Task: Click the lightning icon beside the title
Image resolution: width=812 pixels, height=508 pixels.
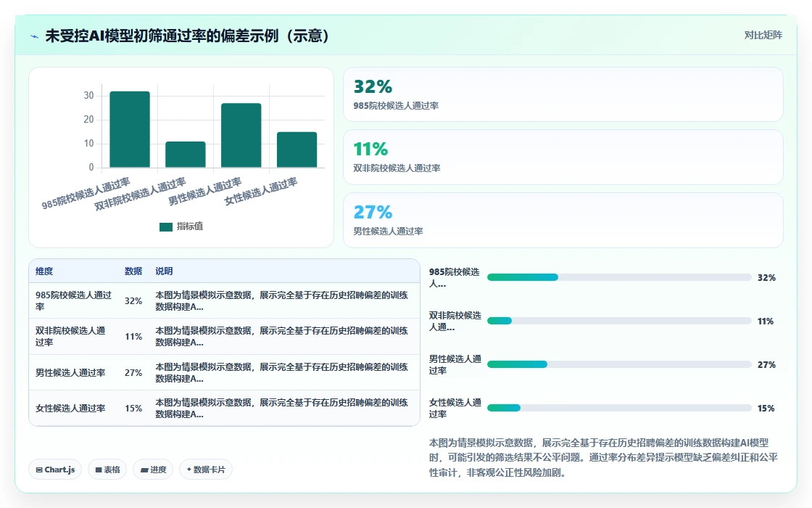Action: [35, 36]
